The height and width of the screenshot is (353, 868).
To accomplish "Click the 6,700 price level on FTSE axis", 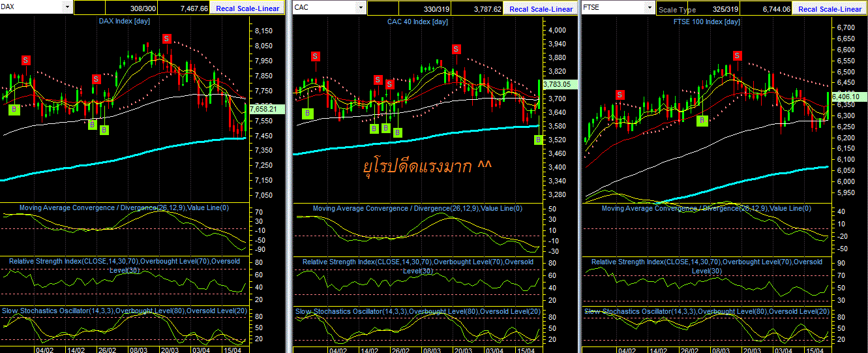I will (845, 28).
